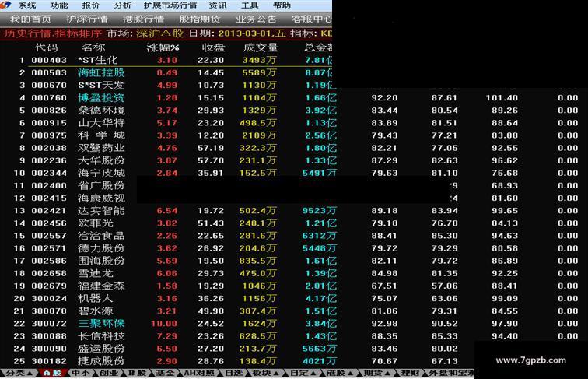Select stock 海宁皮城
This screenshot has height=379, width=588.
click(101, 173)
